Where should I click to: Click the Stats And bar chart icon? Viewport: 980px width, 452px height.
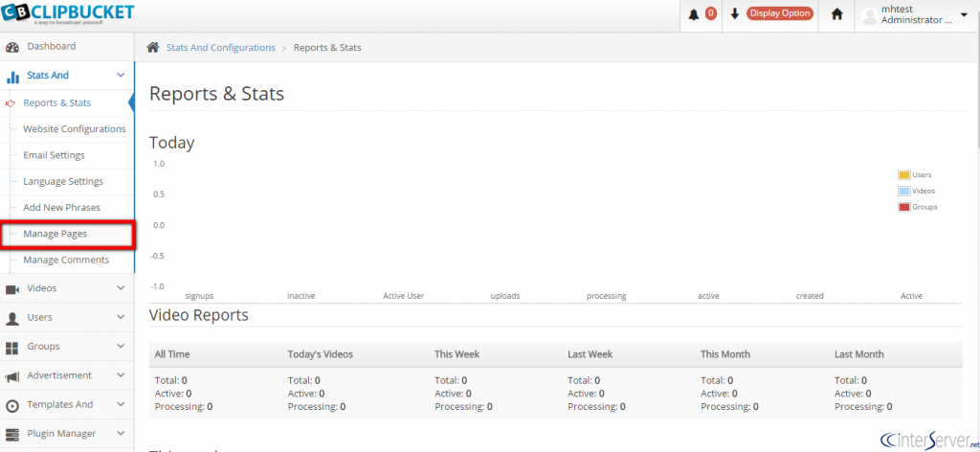click(11, 77)
